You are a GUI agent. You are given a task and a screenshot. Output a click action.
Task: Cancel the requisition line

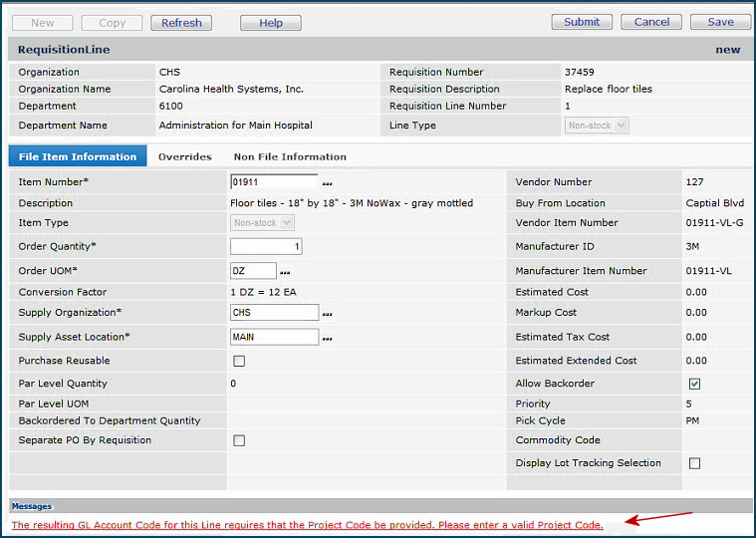[x=651, y=22]
